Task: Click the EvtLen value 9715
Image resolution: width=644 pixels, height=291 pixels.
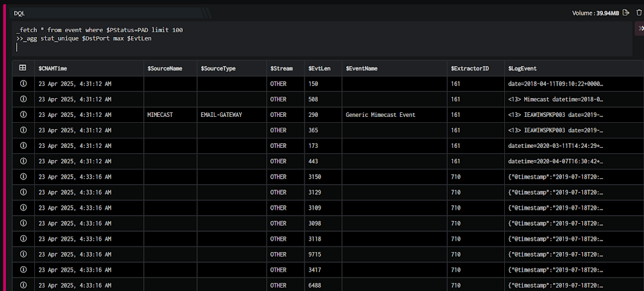Action: point(315,255)
